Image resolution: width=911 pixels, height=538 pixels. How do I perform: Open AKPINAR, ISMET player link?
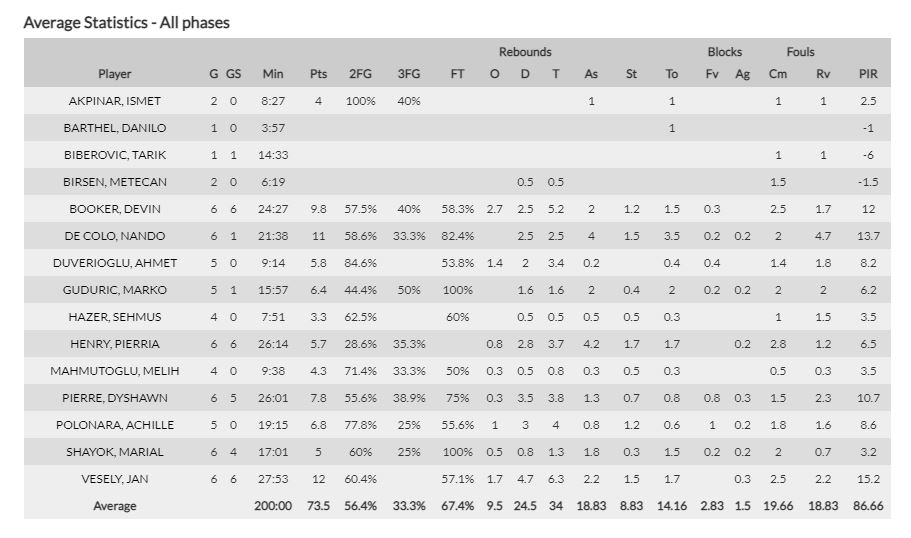pyautogui.click(x=115, y=101)
